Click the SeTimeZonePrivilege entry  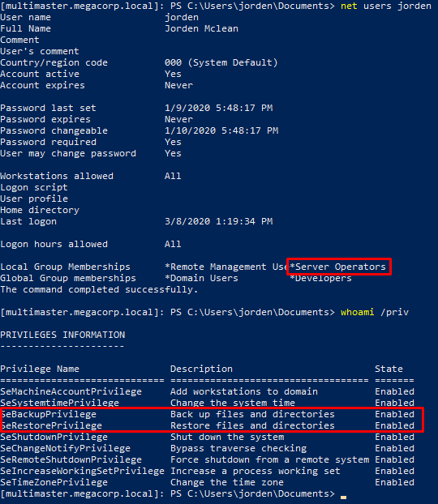pos(54,482)
